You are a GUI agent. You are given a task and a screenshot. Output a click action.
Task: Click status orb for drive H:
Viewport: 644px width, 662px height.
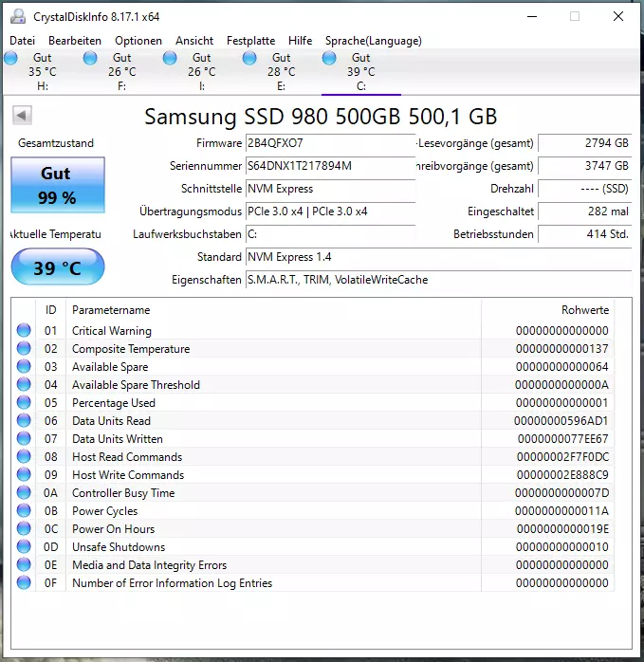11,58
